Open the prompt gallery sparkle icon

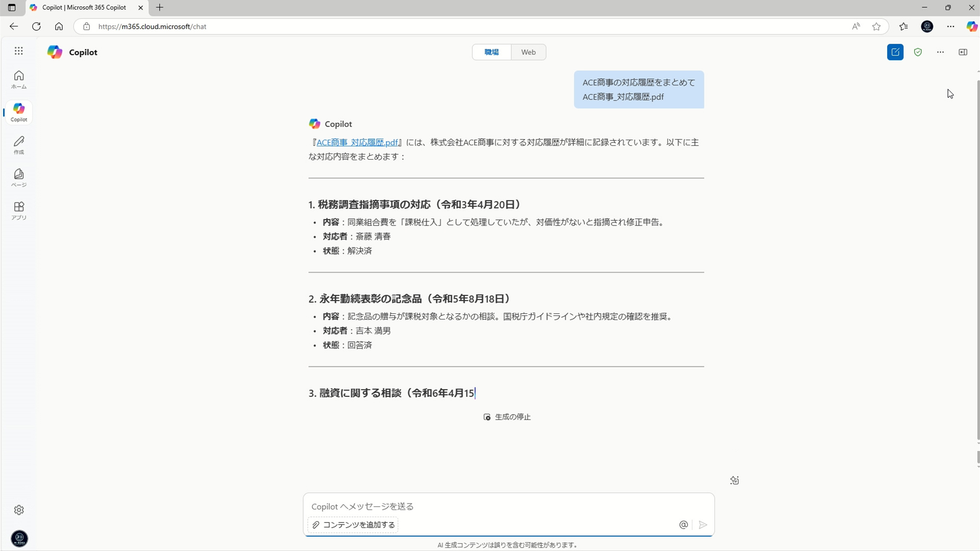click(x=734, y=481)
